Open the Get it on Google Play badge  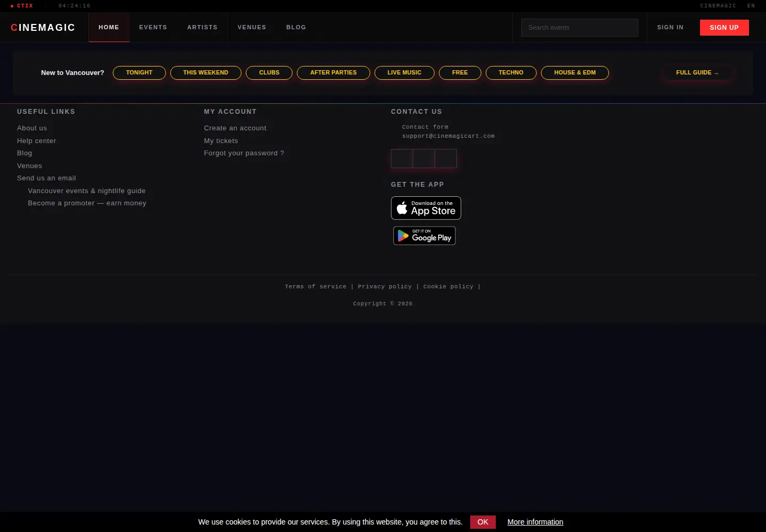tap(424, 236)
